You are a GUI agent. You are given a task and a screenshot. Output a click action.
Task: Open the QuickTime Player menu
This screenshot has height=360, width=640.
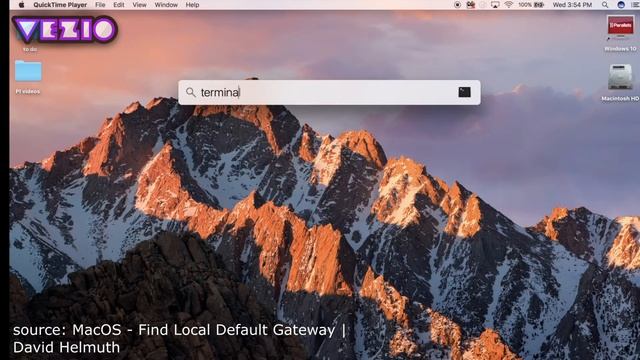click(60, 5)
